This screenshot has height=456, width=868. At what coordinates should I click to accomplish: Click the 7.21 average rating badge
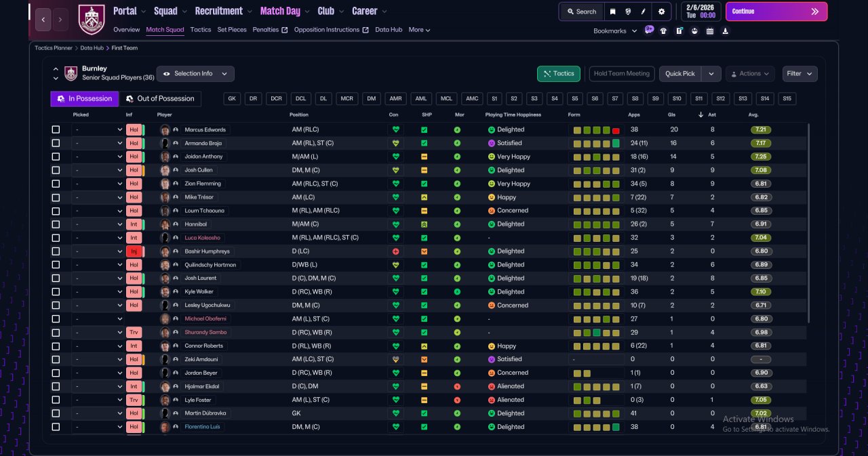[x=761, y=129]
